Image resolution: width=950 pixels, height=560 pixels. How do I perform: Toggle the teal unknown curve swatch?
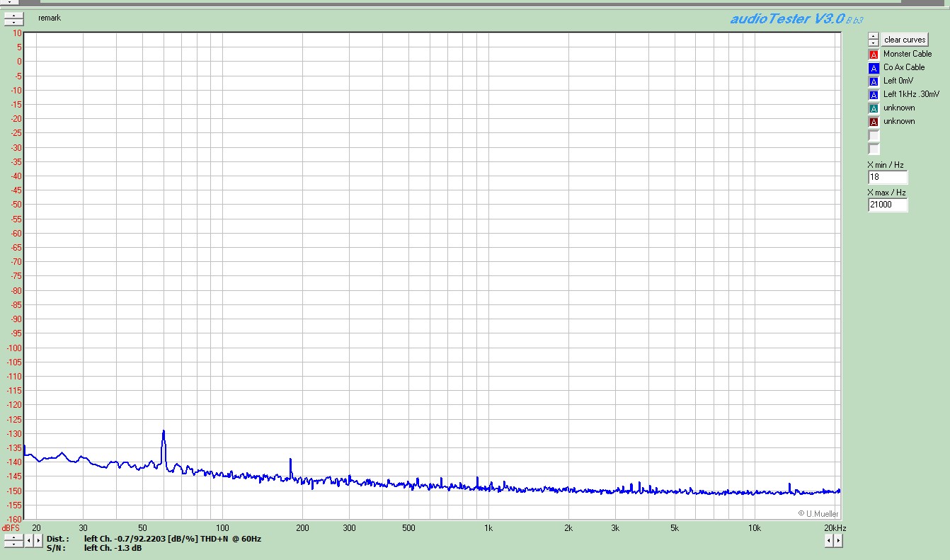click(x=874, y=108)
